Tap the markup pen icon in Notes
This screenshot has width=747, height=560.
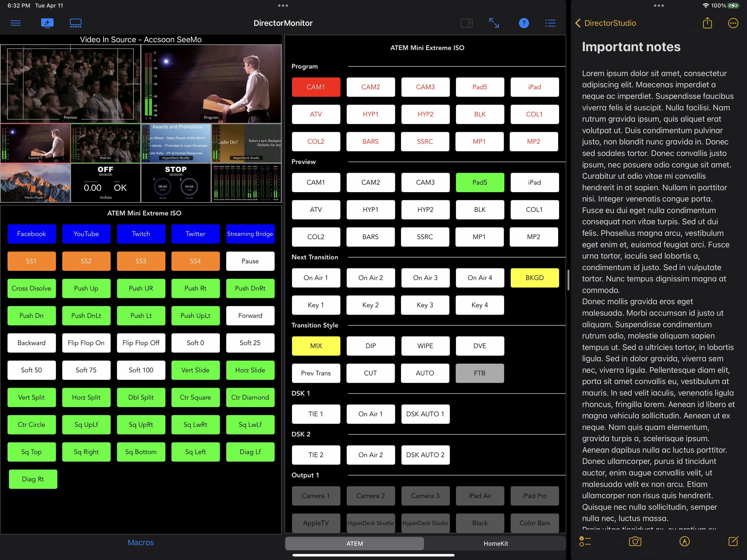click(x=684, y=541)
